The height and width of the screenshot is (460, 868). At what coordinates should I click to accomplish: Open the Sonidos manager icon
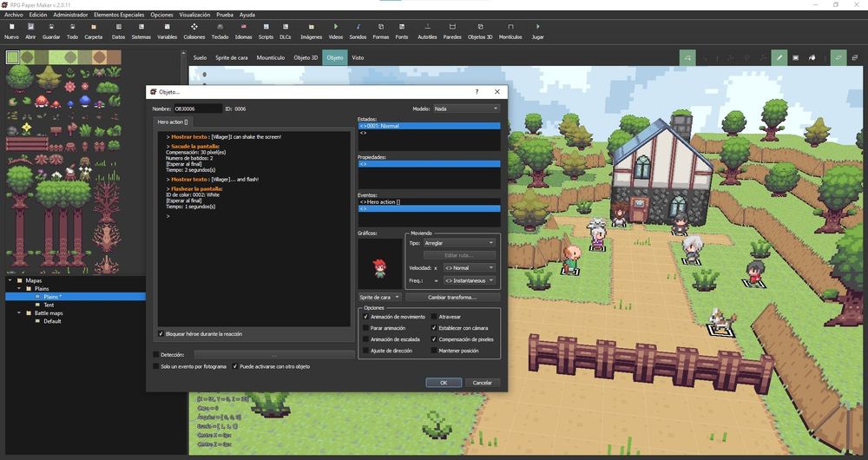point(358,26)
